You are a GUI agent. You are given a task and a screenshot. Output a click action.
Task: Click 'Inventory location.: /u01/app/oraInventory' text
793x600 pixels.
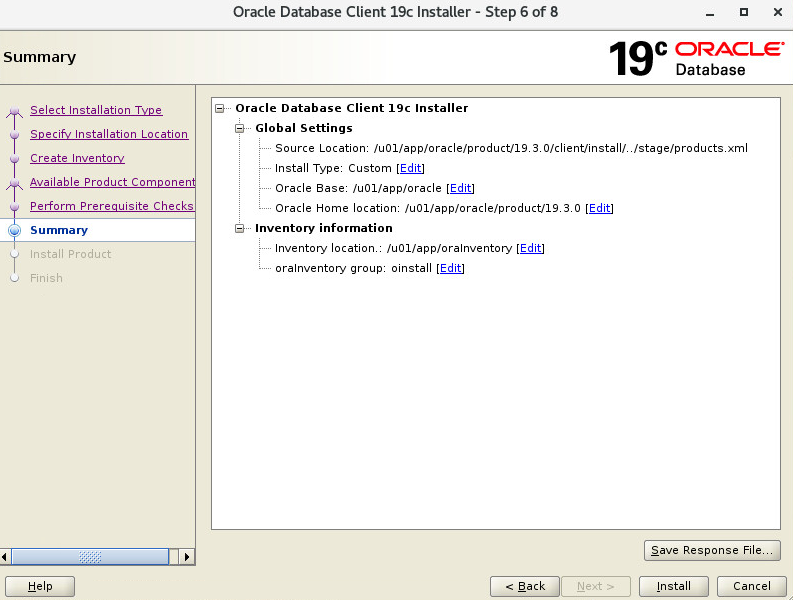pyautogui.click(x=393, y=248)
